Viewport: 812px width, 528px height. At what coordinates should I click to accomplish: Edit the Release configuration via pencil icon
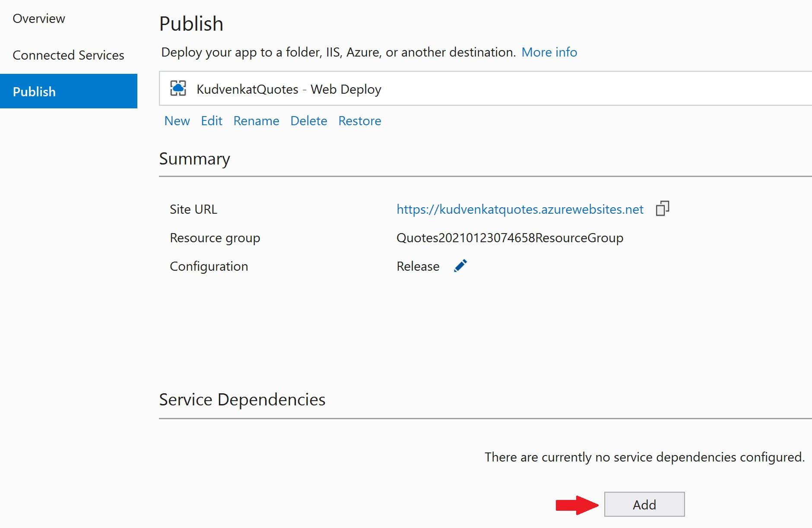click(460, 266)
